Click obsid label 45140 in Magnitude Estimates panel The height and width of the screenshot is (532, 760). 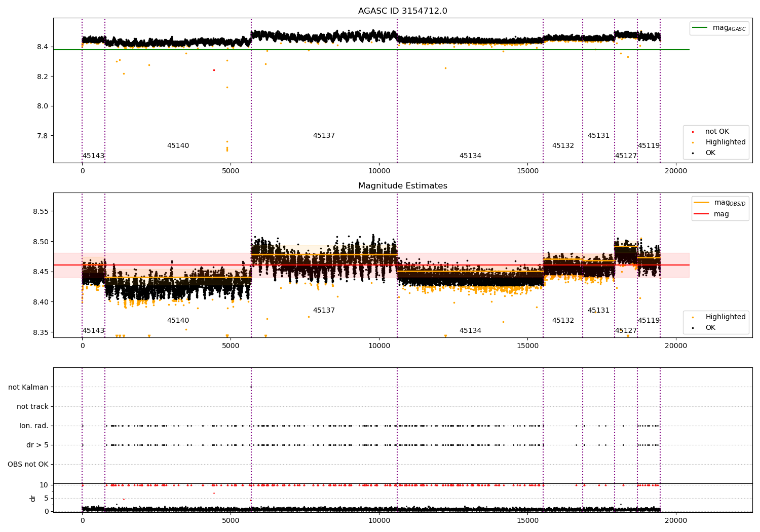tap(178, 321)
